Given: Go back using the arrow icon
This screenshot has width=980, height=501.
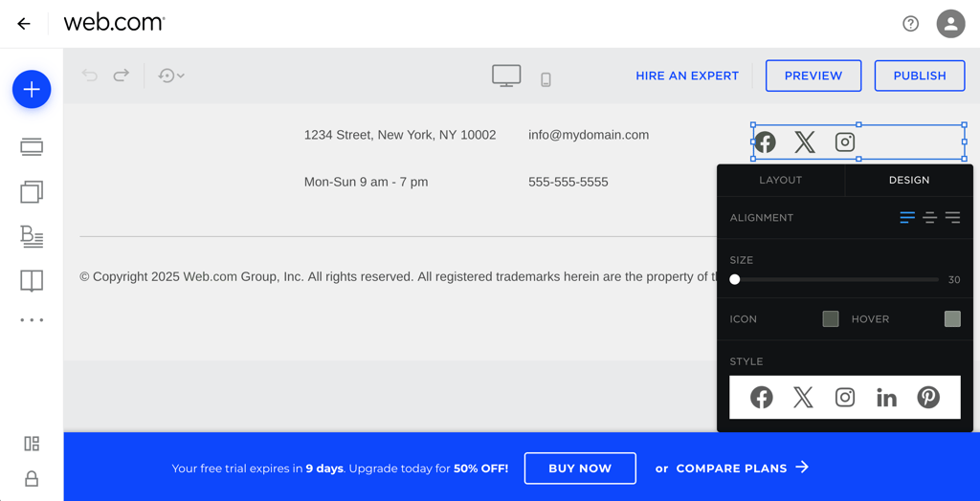Looking at the screenshot, I should (x=24, y=24).
